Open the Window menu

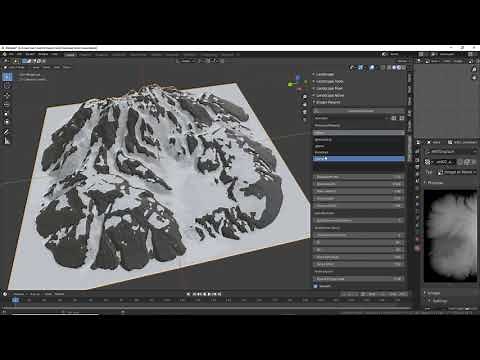tap(43, 54)
